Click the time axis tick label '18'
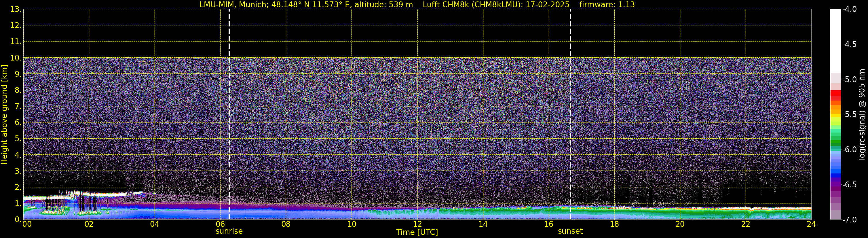Image resolution: width=868 pixels, height=238 pixels. point(615,224)
